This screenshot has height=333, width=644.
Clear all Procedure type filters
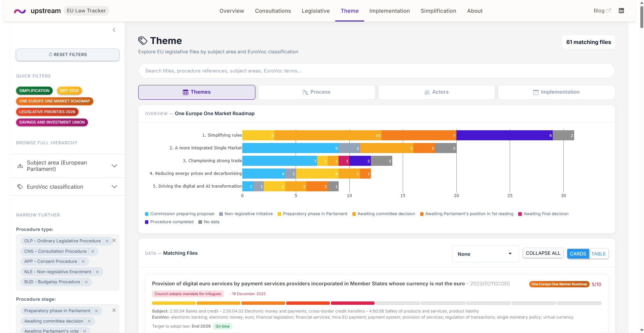pos(114,241)
